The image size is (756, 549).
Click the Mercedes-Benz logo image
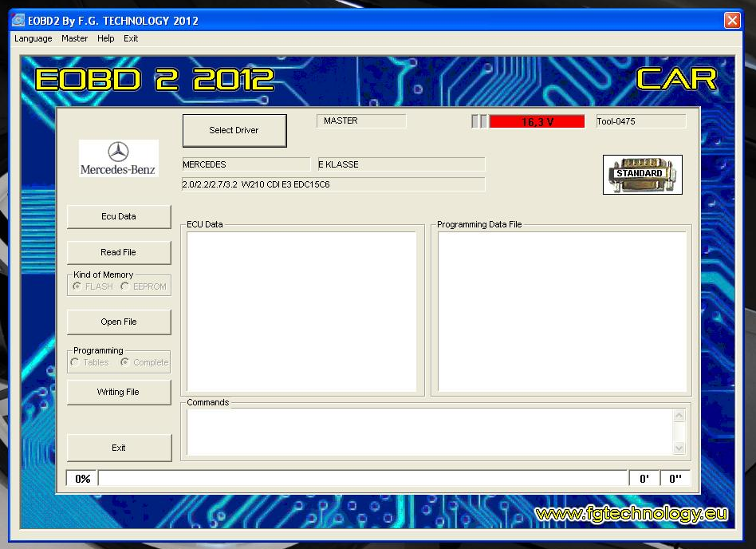point(119,158)
